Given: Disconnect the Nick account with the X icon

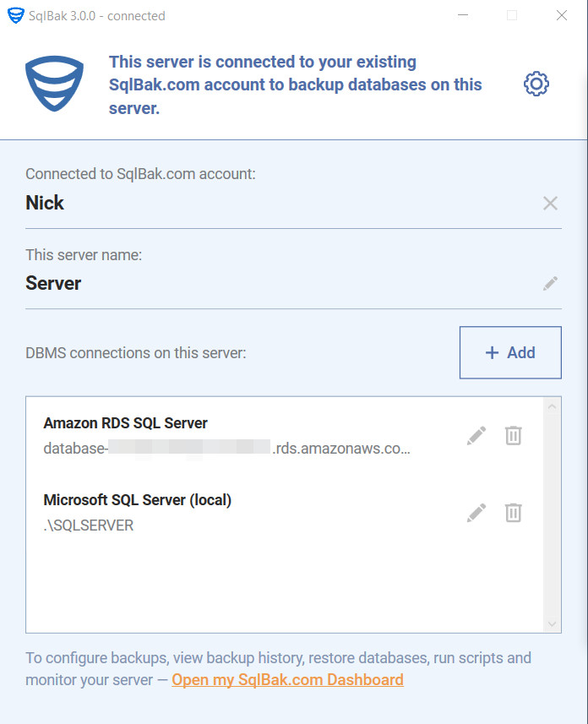Looking at the screenshot, I should click(x=550, y=203).
